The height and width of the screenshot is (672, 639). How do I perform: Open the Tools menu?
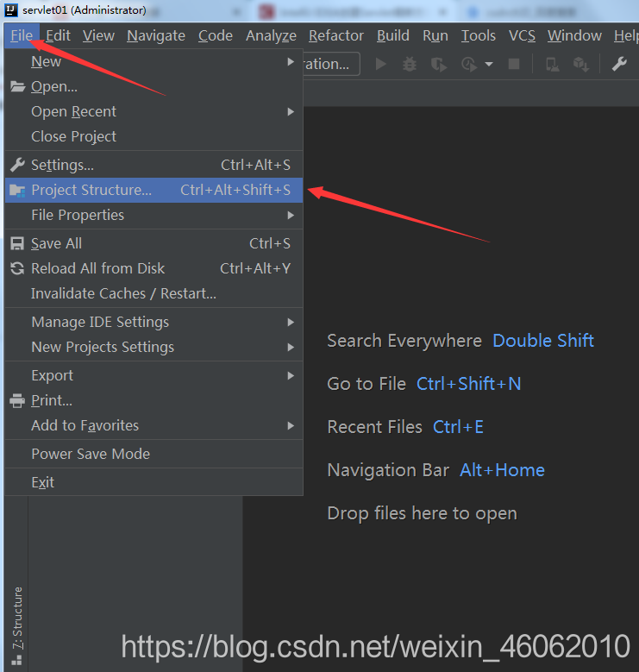pyautogui.click(x=479, y=35)
